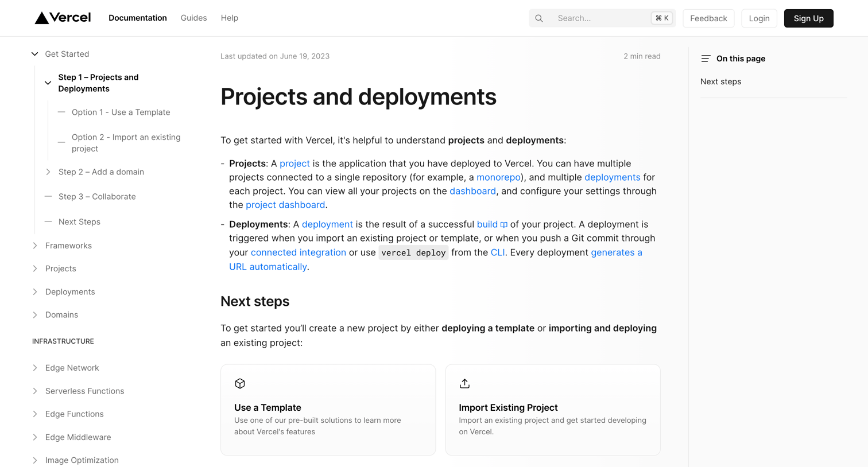Focus the Search... field
868x467 pixels.
click(x=602, y=18)
